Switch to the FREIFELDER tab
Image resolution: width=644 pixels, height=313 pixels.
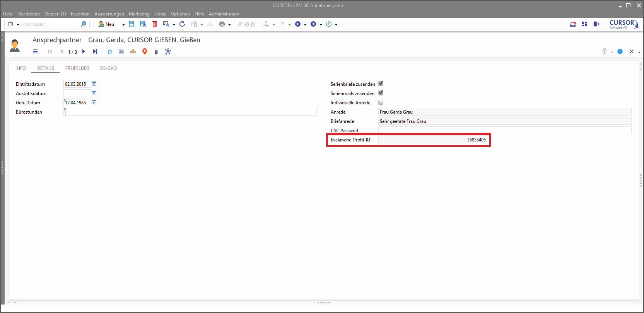click(x=77, y=68)
